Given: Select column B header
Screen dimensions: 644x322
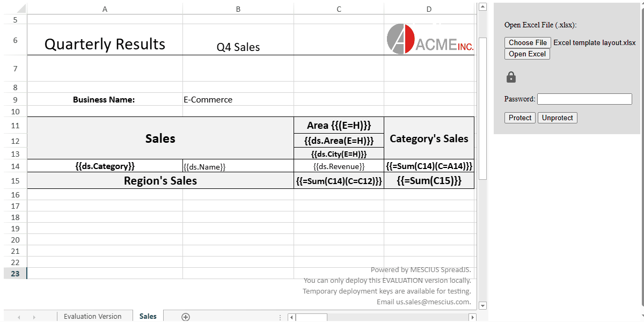Looking at the screenshot, I should pyautogui.click(x=238, y=9).
